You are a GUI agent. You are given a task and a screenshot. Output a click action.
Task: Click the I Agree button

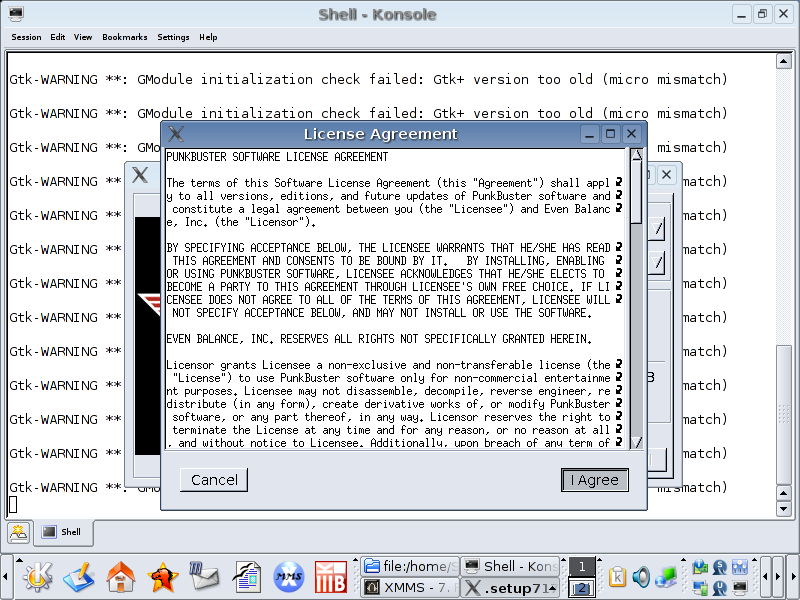594,480
